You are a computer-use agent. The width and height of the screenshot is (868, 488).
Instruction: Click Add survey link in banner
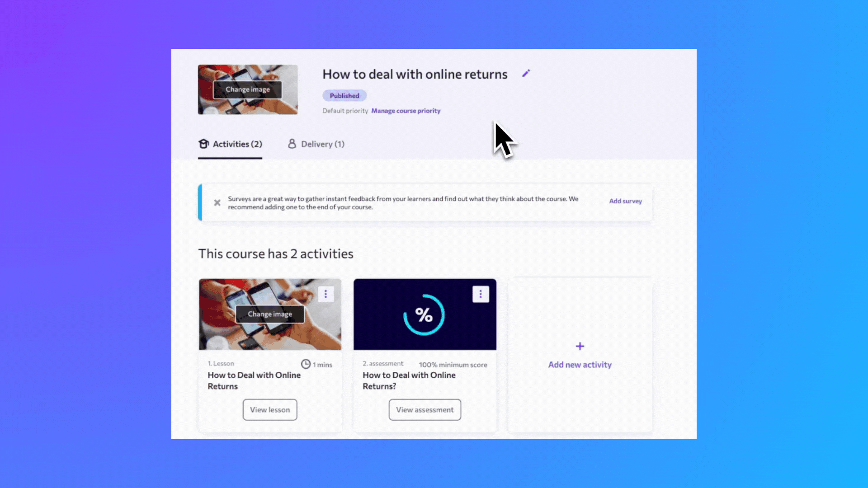(625, 201)
